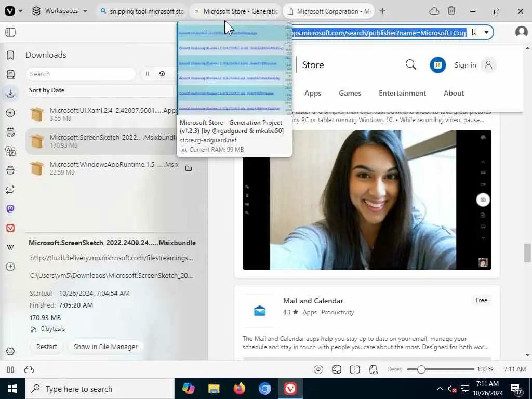Click the Sign in link
The width and height of the screenshot is (532, 399).
(465, 65)
